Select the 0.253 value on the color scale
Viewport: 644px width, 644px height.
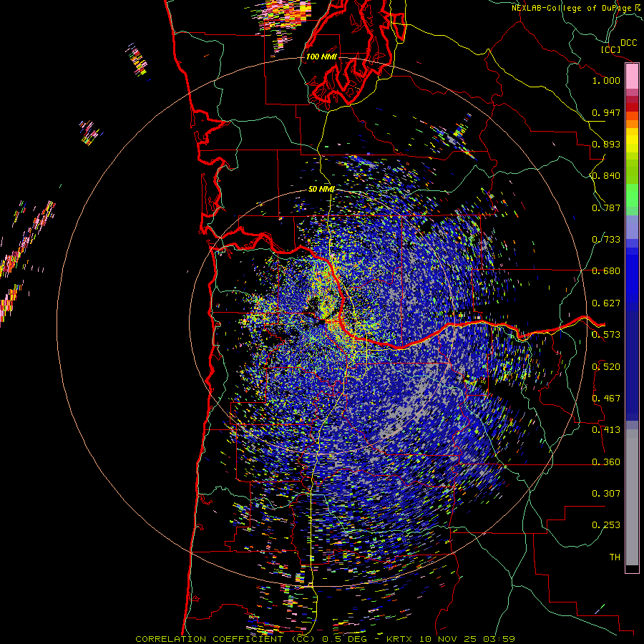[606, 525]
